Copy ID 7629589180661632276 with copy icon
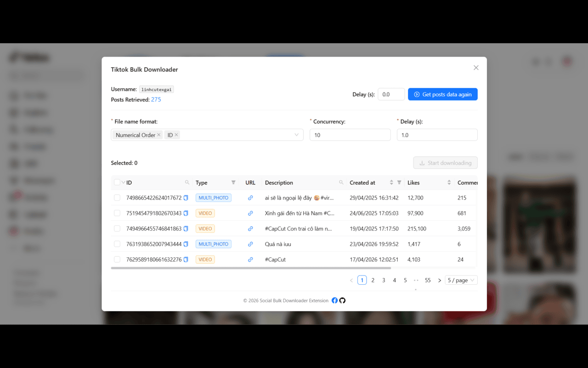The image size is (588, 368). pyautogui.click(x=186, y=259)
